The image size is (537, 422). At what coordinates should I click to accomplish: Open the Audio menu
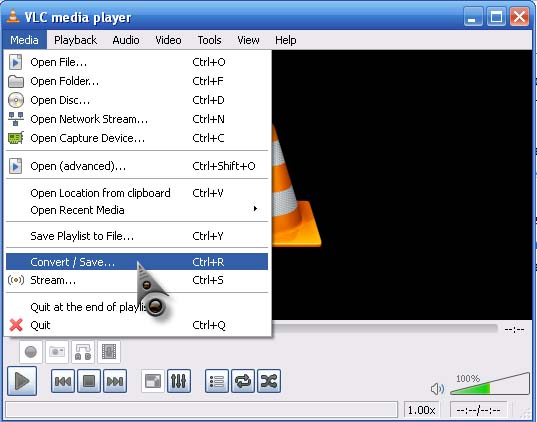tap(126, 40)
